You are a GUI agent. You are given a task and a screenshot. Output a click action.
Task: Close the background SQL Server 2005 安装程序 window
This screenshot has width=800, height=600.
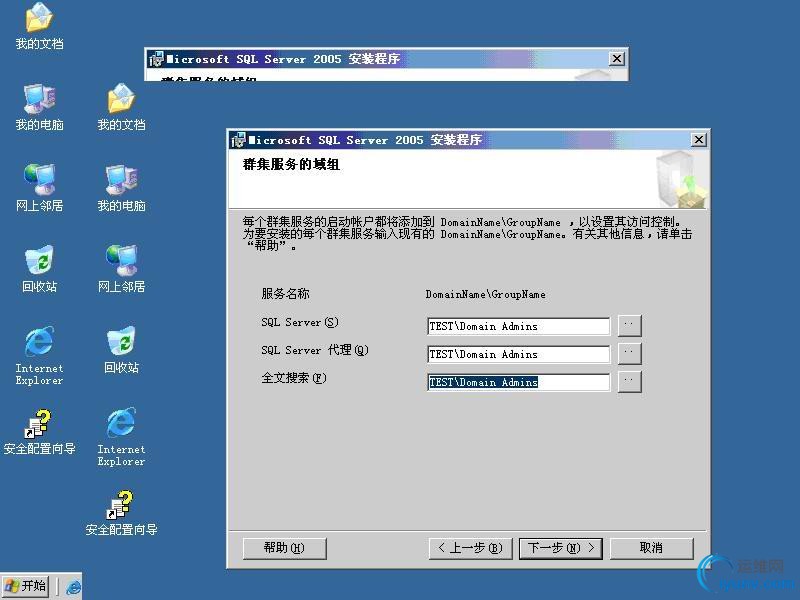[617, 59]
